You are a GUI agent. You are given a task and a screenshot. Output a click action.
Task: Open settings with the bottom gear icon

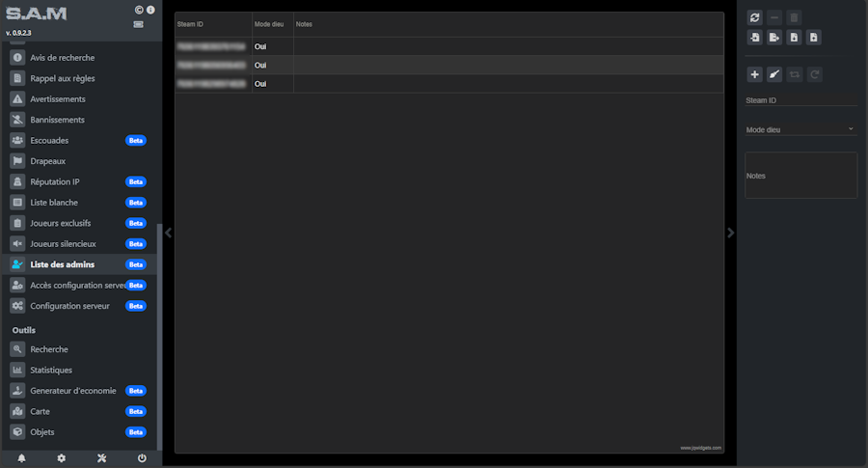pyautogui.click(x=62, y=457)
